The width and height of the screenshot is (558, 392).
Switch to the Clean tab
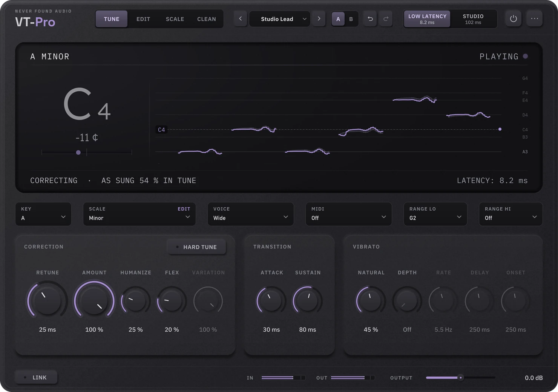207,19
